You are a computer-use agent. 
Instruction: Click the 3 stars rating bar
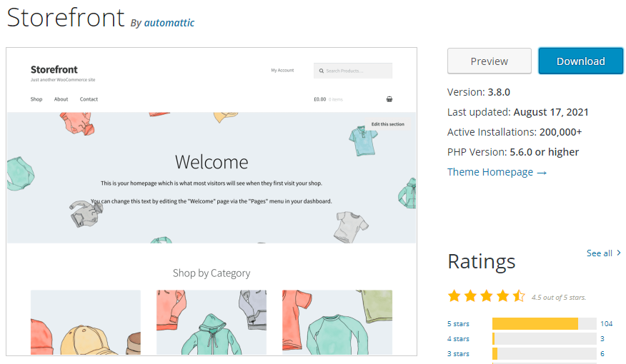point(544,353)
